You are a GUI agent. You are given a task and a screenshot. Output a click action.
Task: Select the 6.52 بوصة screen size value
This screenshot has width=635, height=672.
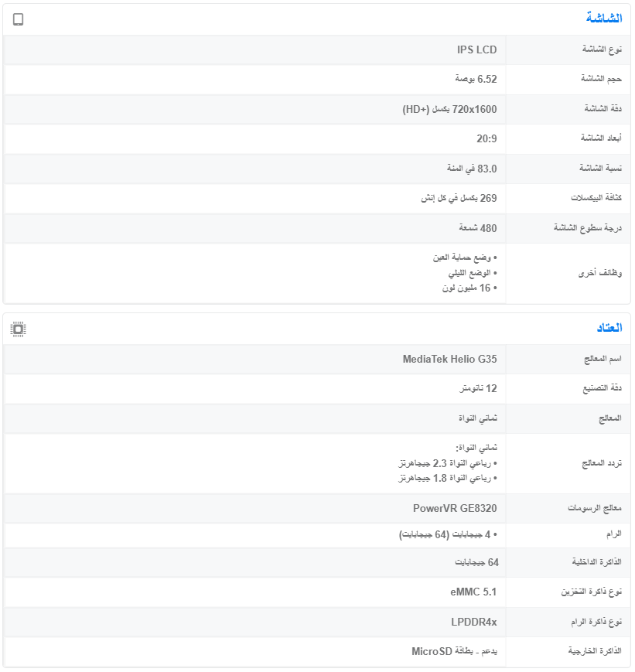tap(476, 79)
